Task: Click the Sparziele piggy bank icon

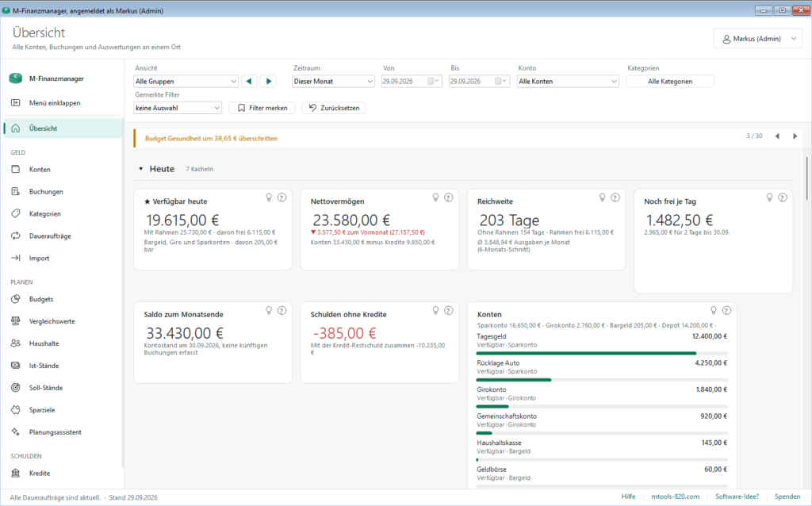Action: coord(16,410)
